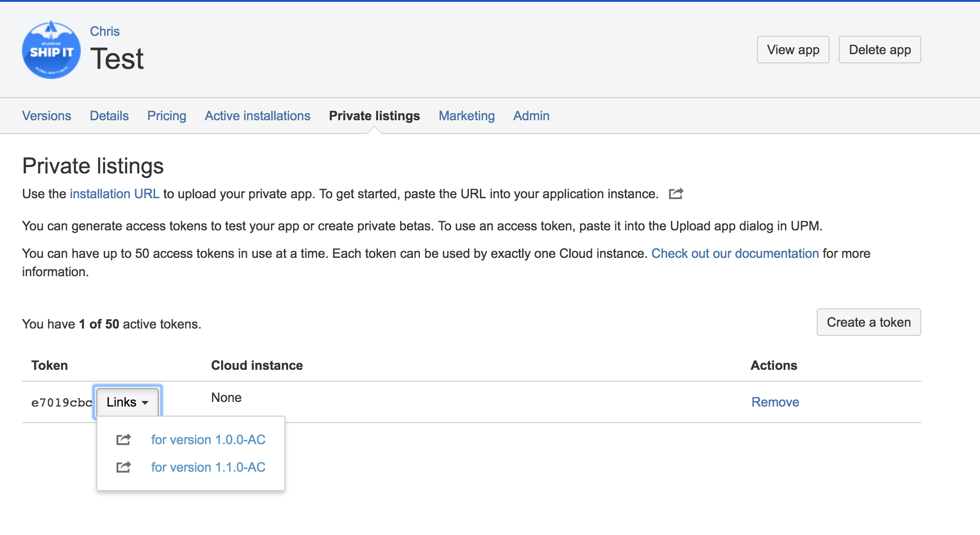
Task: Switch to the Details tab
Action: [109, 116]
